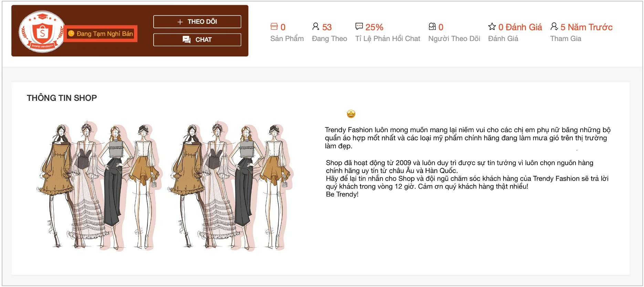Click the smiling emoji above the description
This screenshot has height=287, width=644.
[351, 114]
